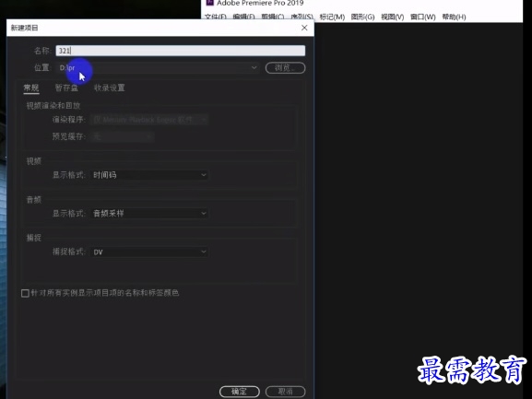Screen dimensions: 532x399
Task: Confirm with the 确定 button
Action: tap(239, 392)
